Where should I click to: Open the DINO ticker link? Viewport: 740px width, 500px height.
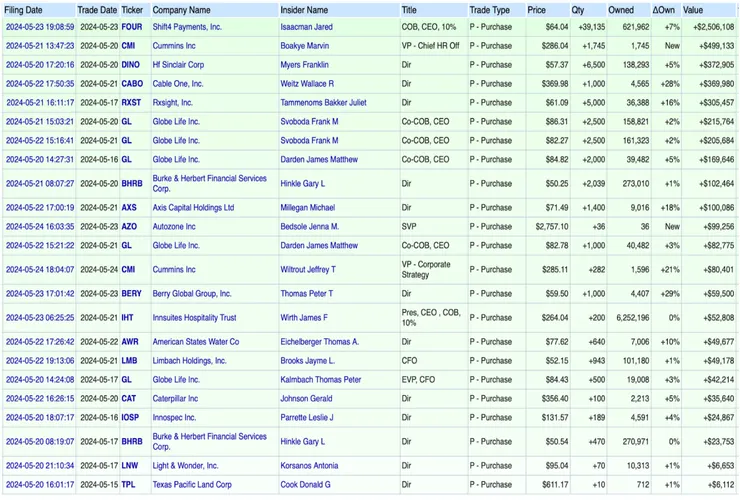click(x=131, y=65)
